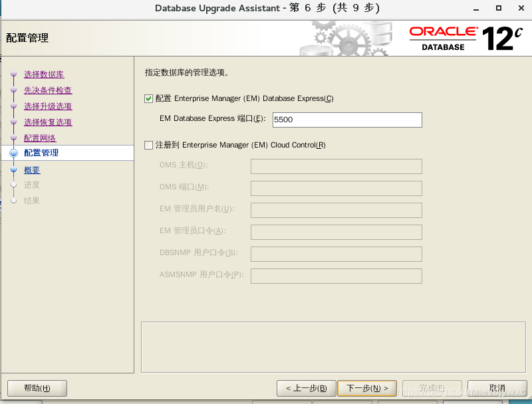Jump to the 选择升级选项 step
This screenshot has height=404, width=532.
tap(48, 106)
